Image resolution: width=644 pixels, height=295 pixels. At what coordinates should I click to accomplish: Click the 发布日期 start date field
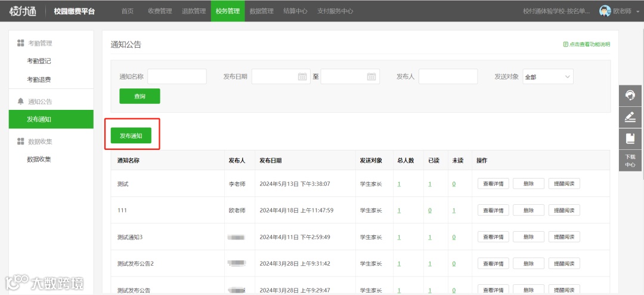(281, 76)
